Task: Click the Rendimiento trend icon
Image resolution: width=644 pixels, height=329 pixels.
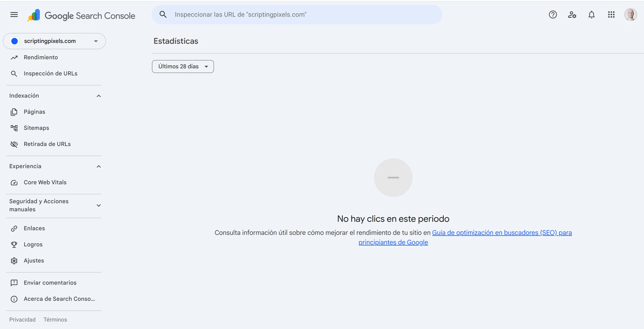Action: [x=14, y=57]
